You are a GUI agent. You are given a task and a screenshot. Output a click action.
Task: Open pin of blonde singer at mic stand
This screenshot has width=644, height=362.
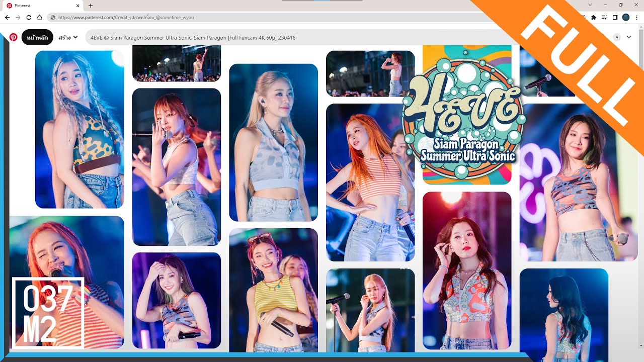coord(370,310)
